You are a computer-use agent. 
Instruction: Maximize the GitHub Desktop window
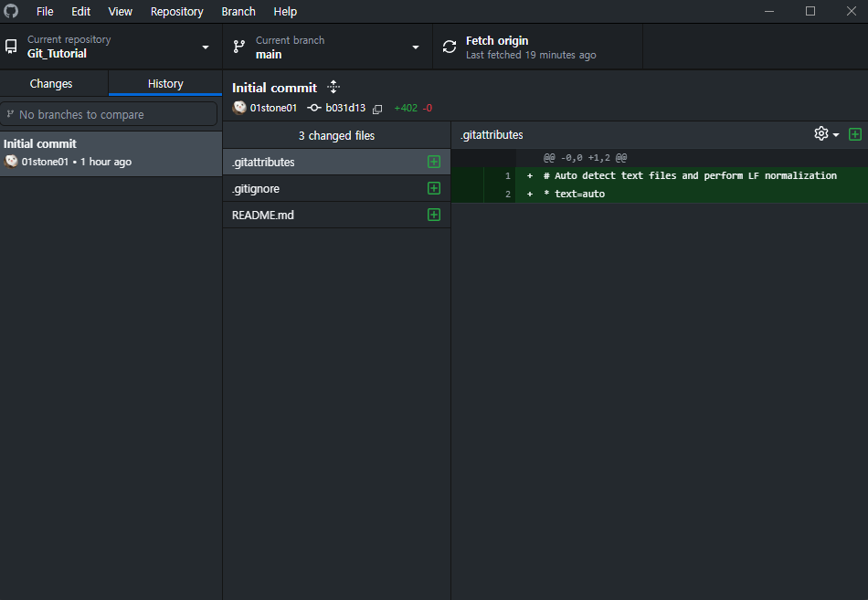810,11
